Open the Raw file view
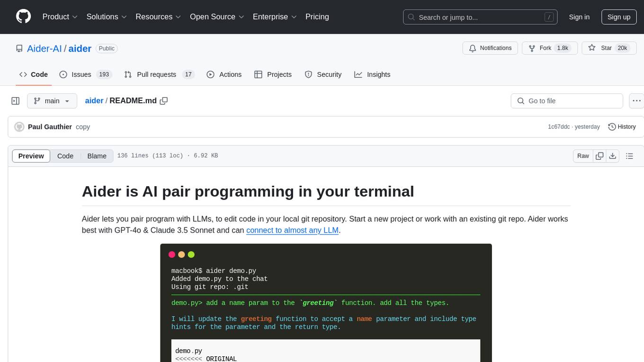Image resolution: width=644 pixels, height=362 pixels. coord(583,156)
